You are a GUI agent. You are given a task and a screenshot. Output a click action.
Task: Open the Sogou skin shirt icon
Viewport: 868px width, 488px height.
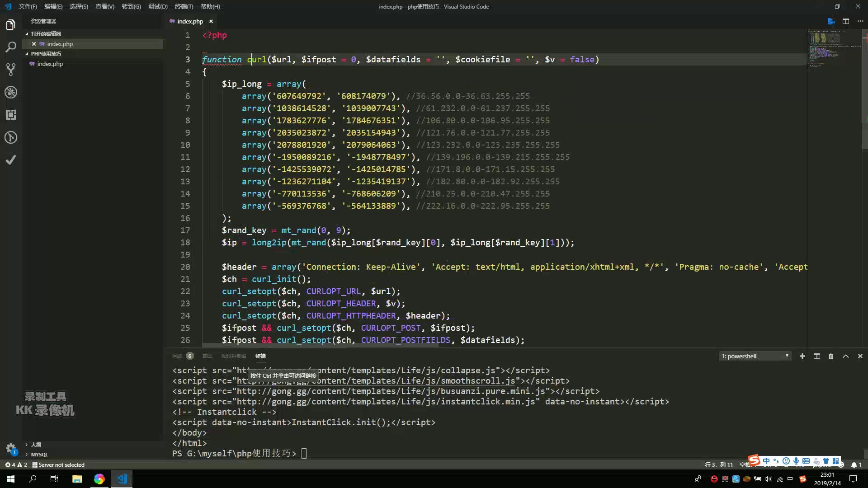826,461
